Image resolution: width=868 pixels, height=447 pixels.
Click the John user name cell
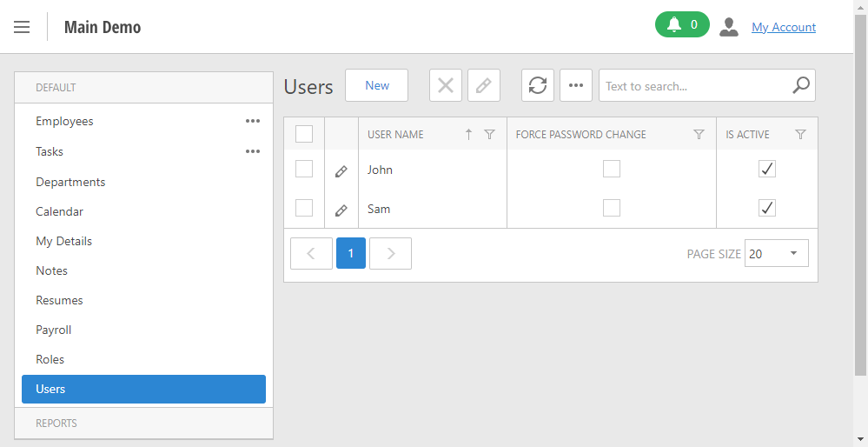coord(433,170)
